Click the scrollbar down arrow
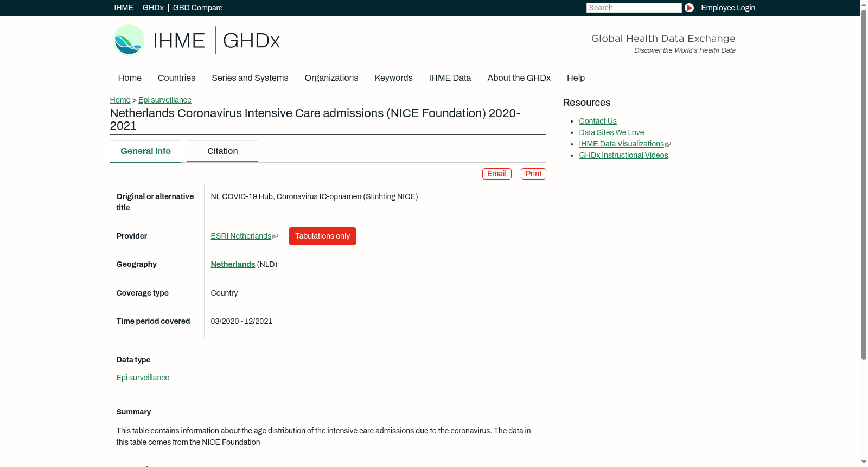 864,462
